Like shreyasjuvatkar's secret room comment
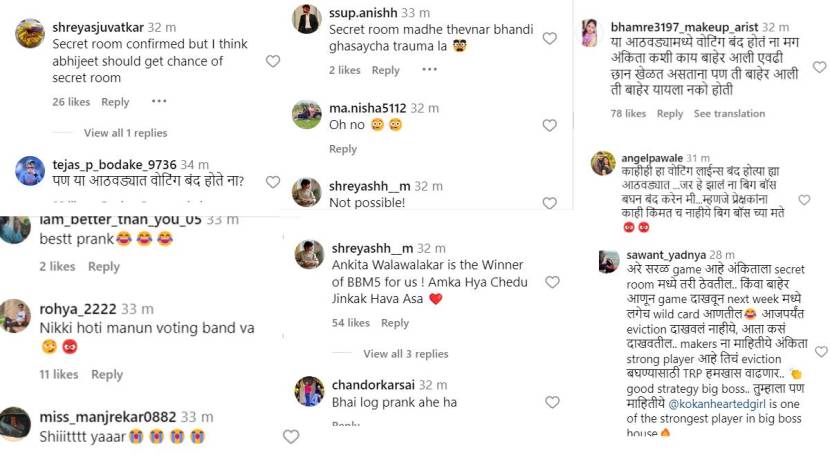The image size is (830, 466). pyautogui.click(x=273, y=61)
